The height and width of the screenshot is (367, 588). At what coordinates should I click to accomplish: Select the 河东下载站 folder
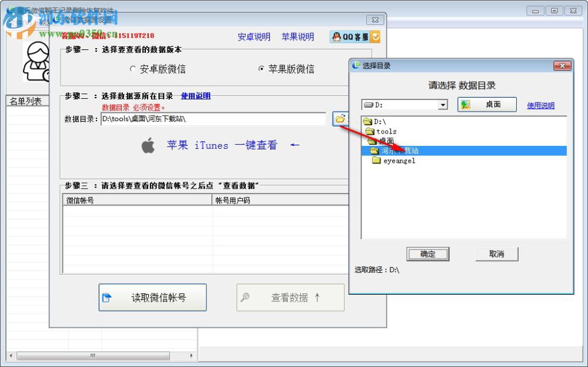pyautogui.click(x=464, y=151)
